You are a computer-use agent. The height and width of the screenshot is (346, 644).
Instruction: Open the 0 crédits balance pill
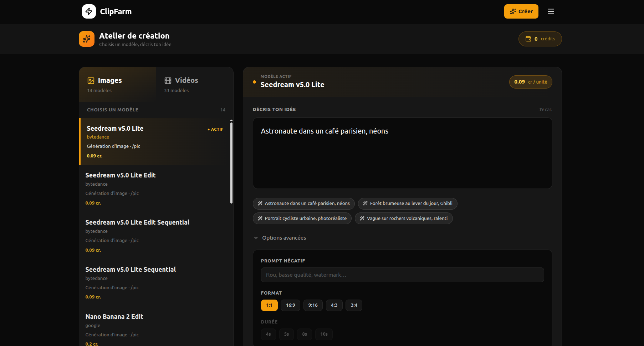(x=540, y=39)
